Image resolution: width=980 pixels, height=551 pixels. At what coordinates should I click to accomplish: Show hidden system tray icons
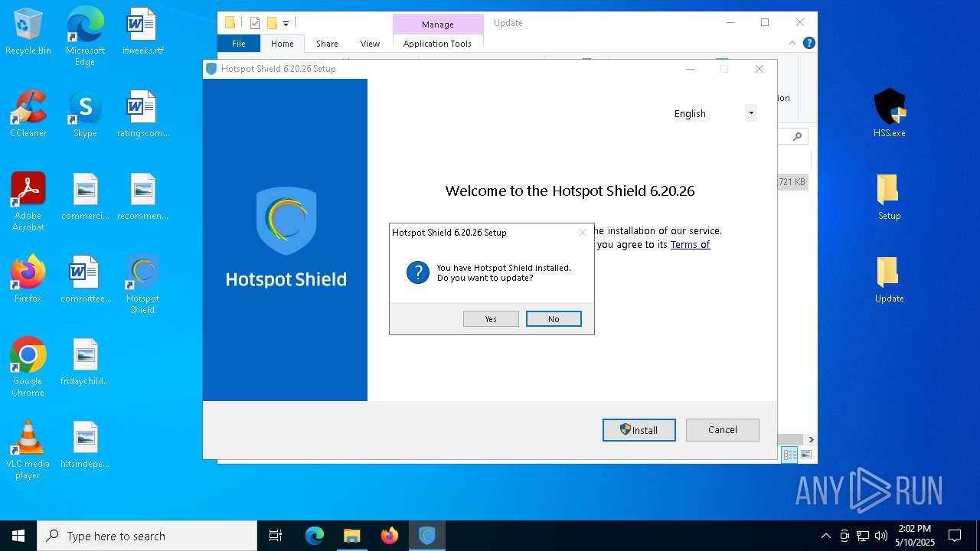[825, 536]
